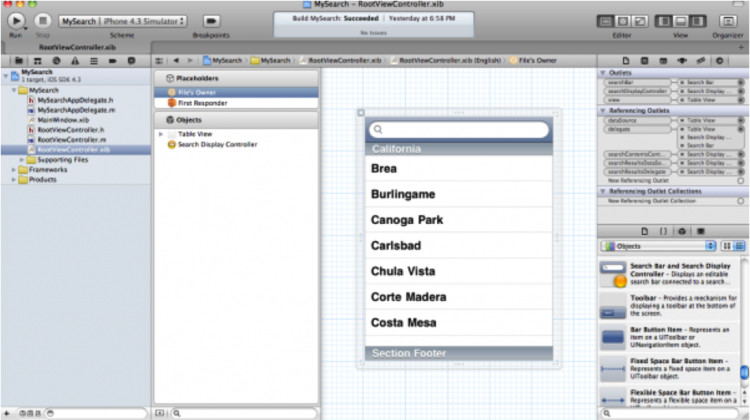750x420 pixels.
Task: Toggle the Breakpoints button
Action: point(211,21)
